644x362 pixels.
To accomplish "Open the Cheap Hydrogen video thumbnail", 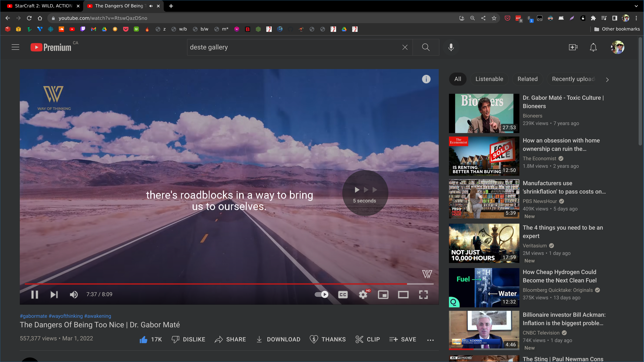I will pyautogui.click(x=484, y=288).
